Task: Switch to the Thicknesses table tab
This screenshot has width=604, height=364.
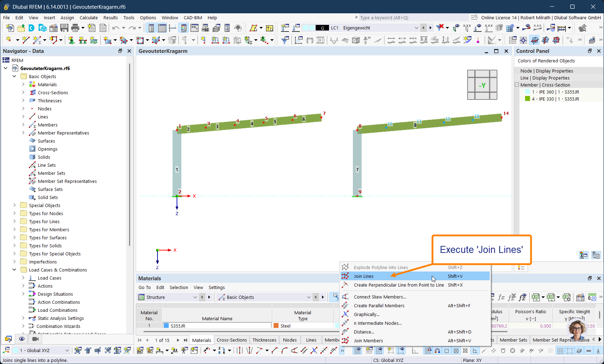Action: point(264,340)
